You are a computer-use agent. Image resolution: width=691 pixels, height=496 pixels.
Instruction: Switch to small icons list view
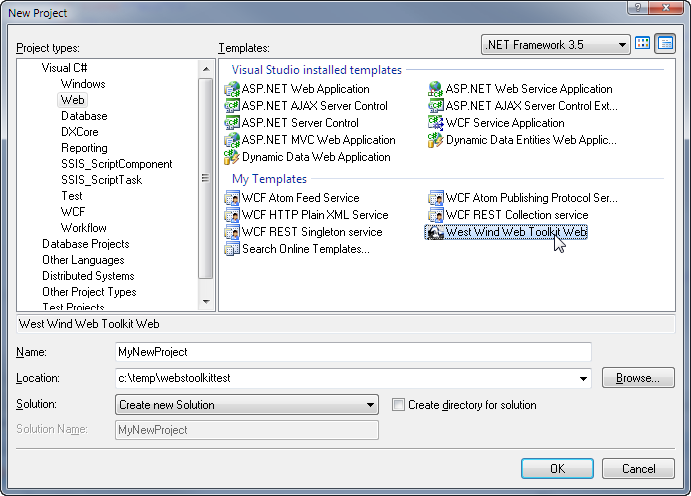(665, 44)
